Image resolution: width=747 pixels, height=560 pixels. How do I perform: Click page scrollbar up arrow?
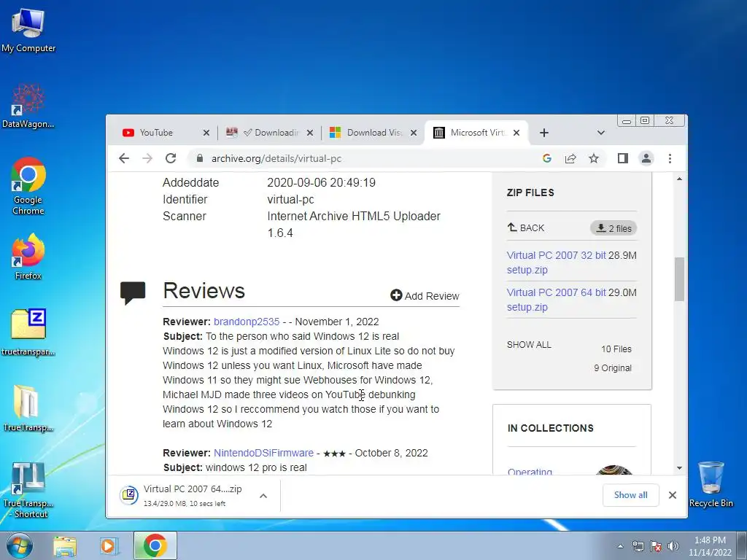(679, 179)
